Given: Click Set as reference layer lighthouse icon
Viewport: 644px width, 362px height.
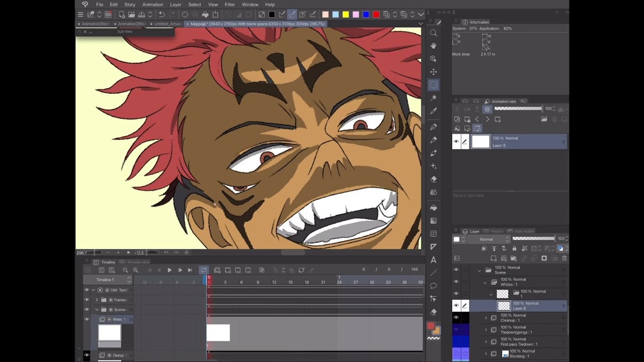Looking at the screenshot, I should click(494, 248).
